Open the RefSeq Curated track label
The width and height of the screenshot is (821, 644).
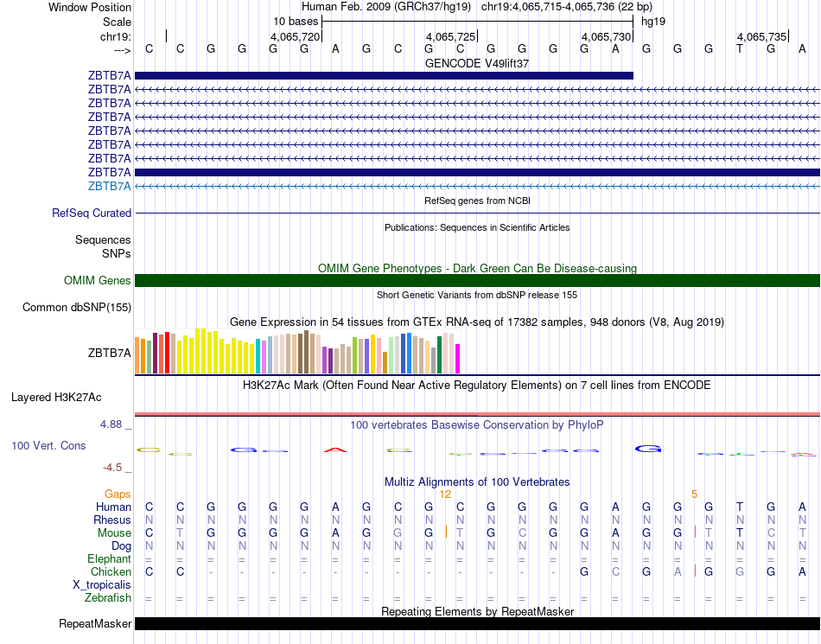click(91, 214)
